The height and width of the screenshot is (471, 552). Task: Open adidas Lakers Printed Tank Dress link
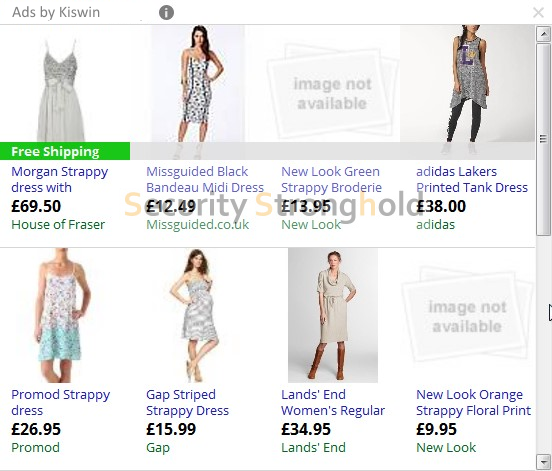(472, 180)
